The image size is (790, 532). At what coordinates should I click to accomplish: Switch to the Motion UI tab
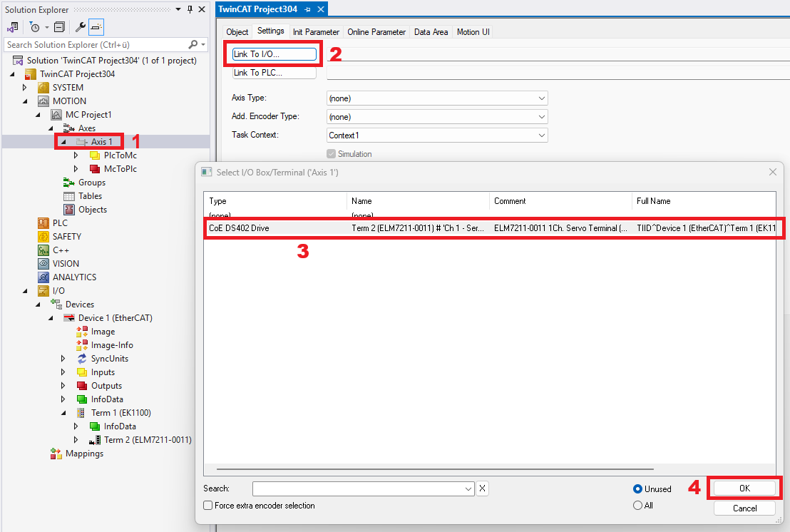(473, 32)
